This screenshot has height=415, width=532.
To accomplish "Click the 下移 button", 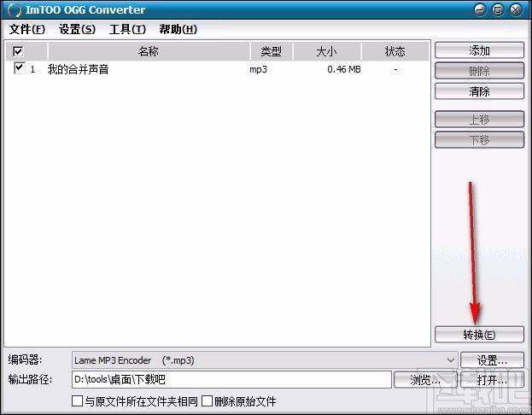I will 479,140.
